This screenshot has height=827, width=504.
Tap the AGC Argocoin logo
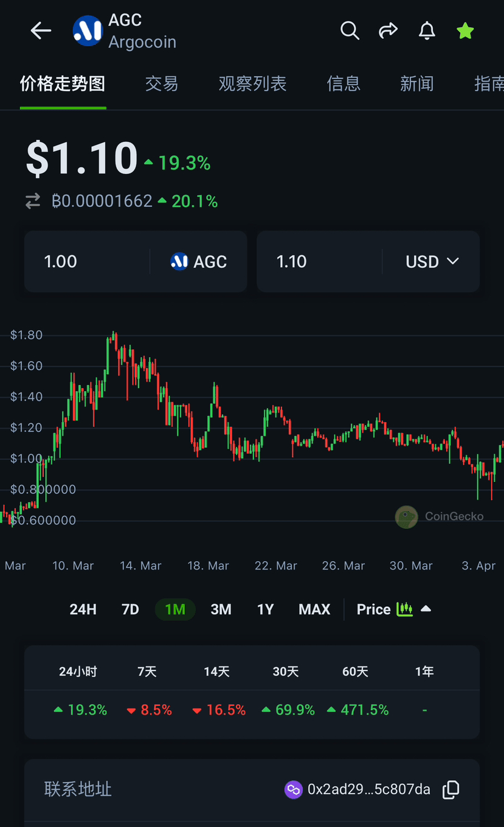88,30
